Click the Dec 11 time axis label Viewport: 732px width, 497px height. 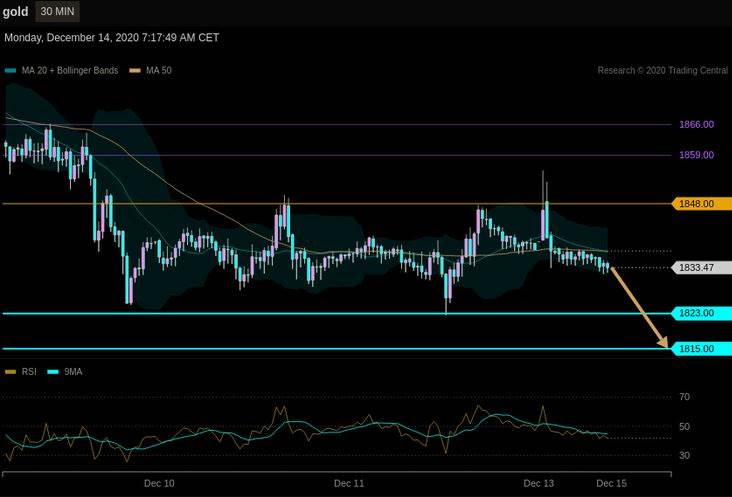[349, 483]
